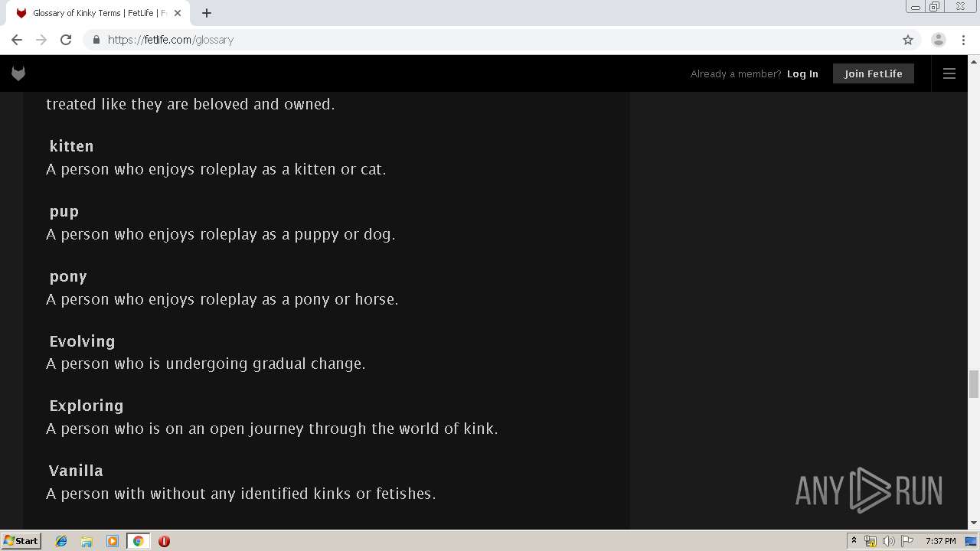This screenshot has width=980, height=551.
Task: Click the Log In link
Action: 802,73
